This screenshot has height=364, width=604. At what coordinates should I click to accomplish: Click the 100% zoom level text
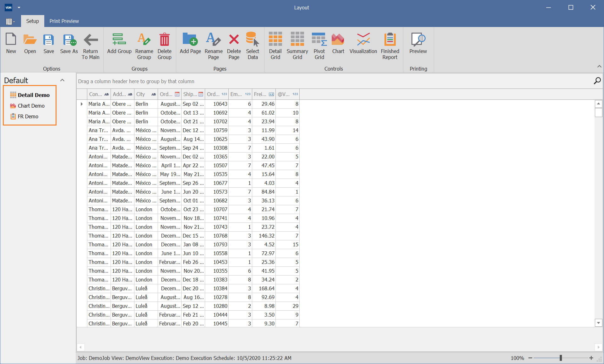[517, 358]
